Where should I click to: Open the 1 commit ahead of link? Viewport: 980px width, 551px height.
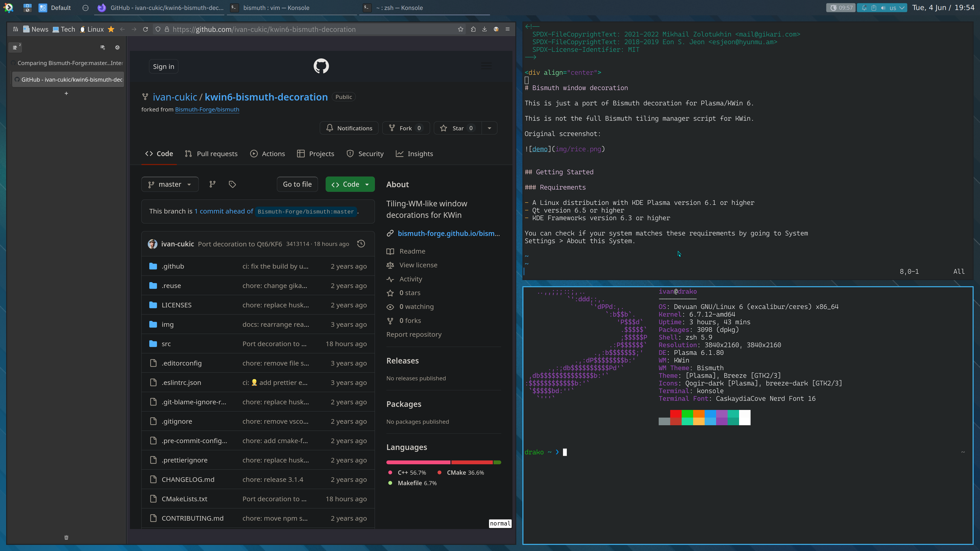pyautogui.click(x=224, y=211)
